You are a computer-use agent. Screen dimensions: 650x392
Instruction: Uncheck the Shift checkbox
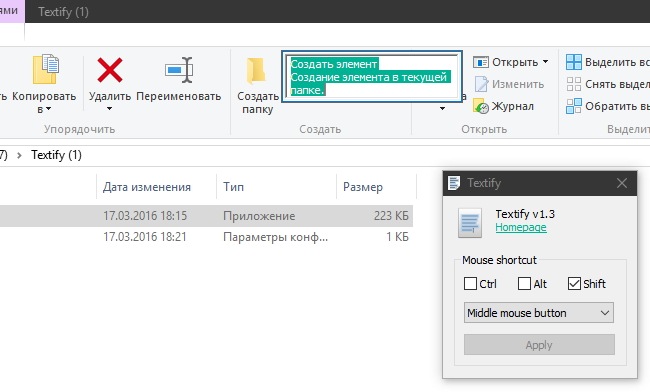coord(574,284)
